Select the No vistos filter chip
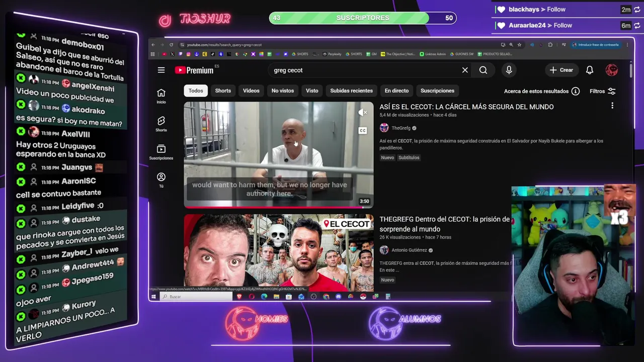The width and height of the screenshot is (644, 362). tap(283, 90)
